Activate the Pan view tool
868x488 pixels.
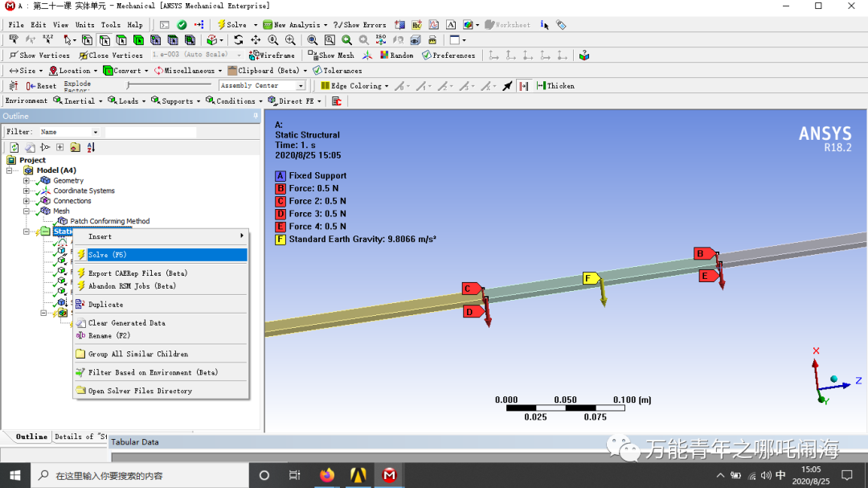pos(256,40)
